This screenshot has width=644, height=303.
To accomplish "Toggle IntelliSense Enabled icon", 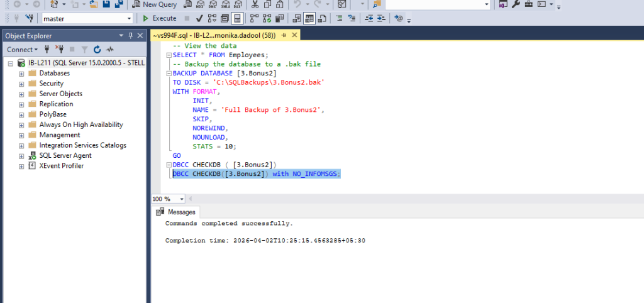I will point(237,18).
